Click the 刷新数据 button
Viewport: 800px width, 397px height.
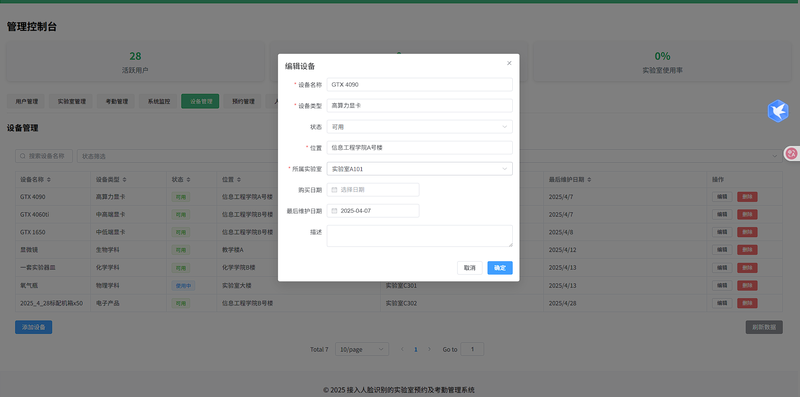point(764,327)
